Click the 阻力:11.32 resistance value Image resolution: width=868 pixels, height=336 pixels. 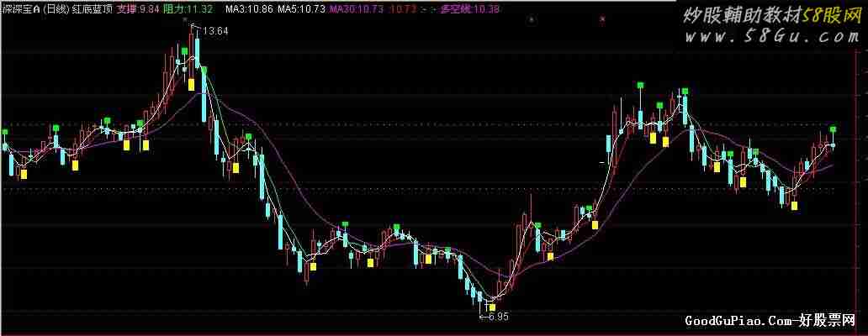click(188, 10)
